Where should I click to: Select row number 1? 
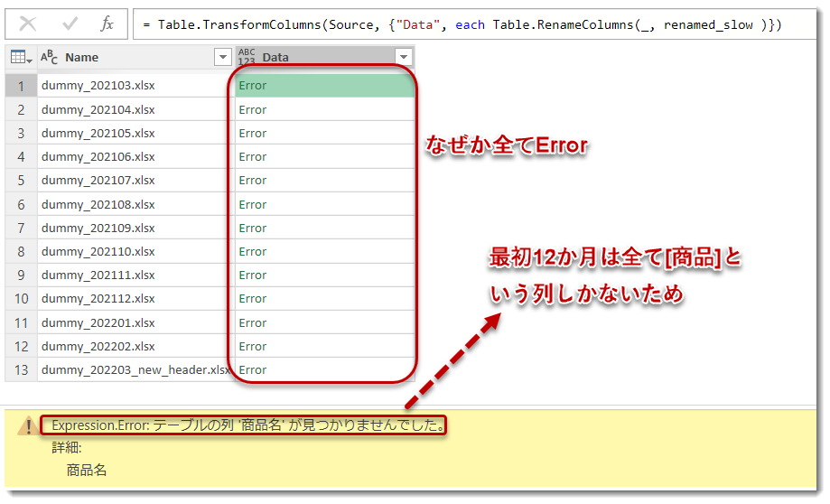coord(21,86)
